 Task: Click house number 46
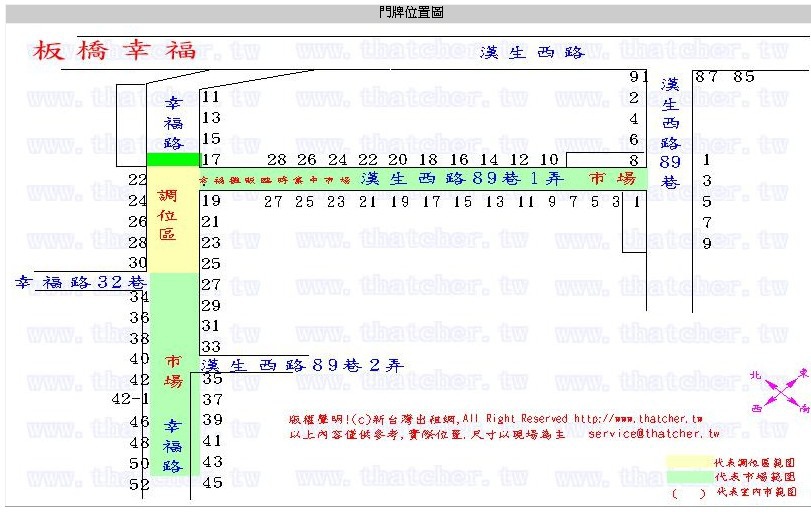point(140,422)
